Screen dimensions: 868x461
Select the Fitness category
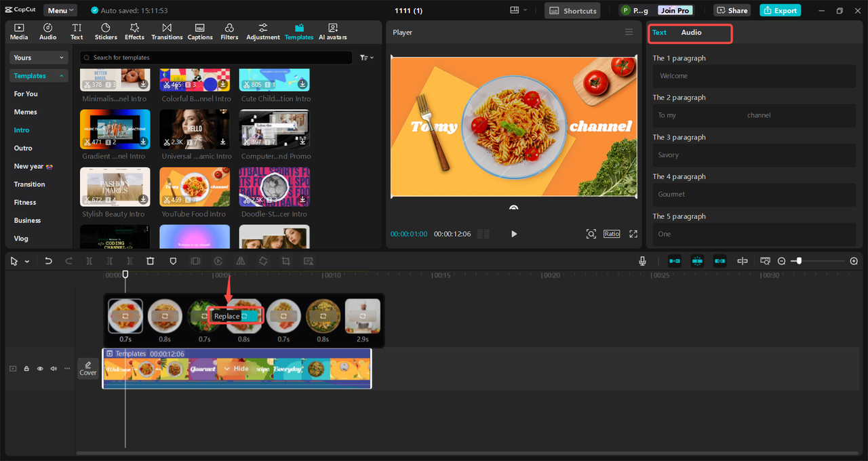[25, 202]
